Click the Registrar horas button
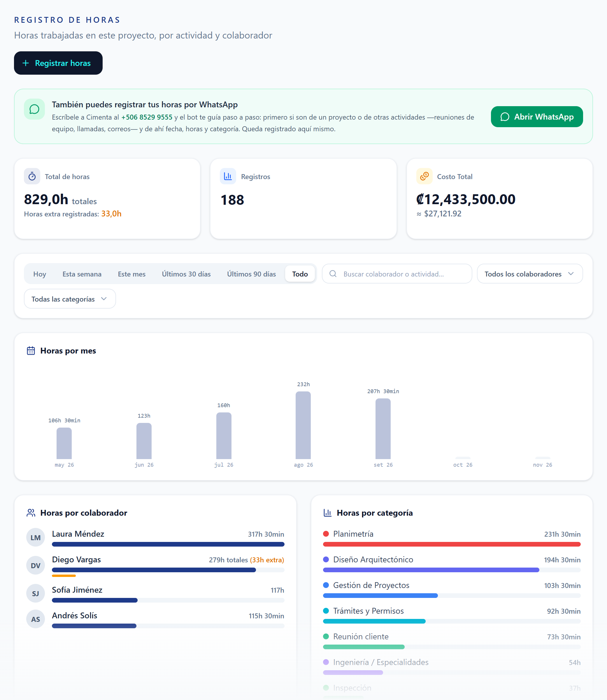Image resolution: width=607 pixels, height=700 pixels. click(58, 63)
